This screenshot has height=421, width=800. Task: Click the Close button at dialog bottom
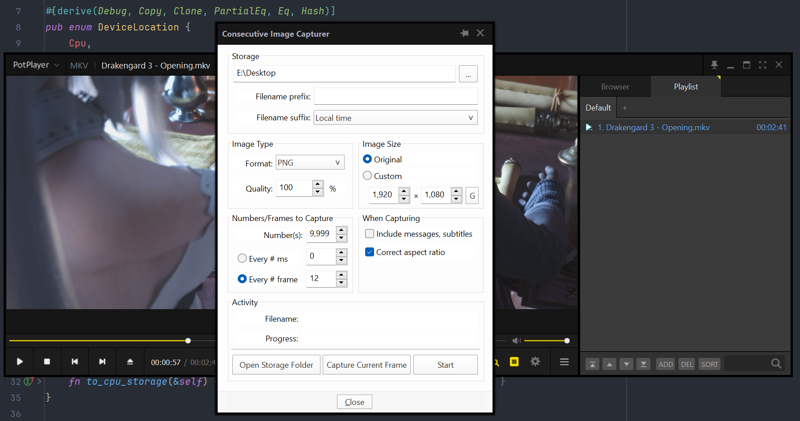354,402
